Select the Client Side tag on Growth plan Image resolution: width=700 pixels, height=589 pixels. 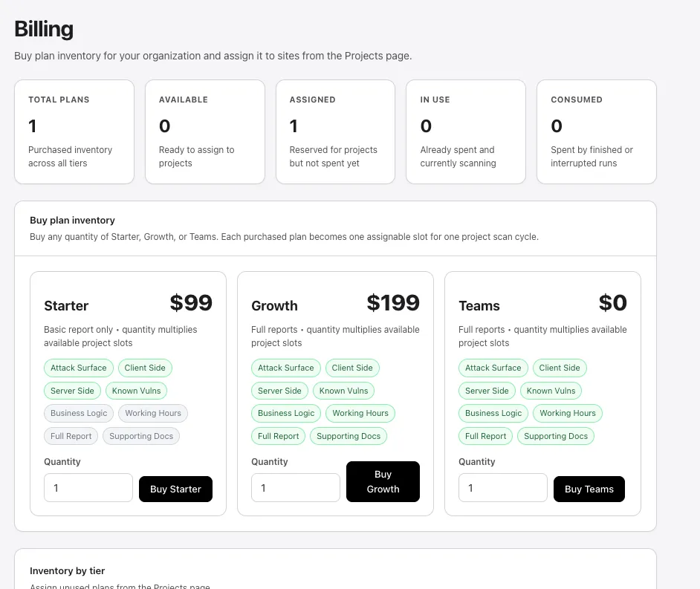pyautogui.click(x=352, y=368)
